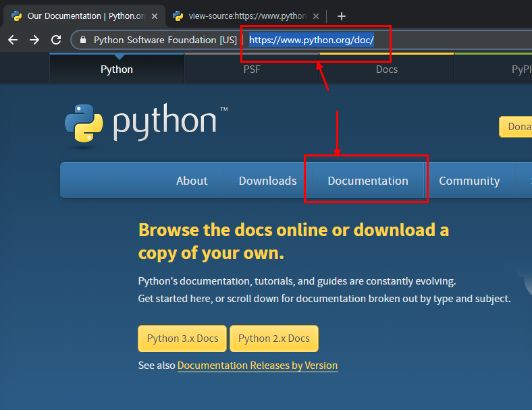Switch to the view-source tab

246,16
